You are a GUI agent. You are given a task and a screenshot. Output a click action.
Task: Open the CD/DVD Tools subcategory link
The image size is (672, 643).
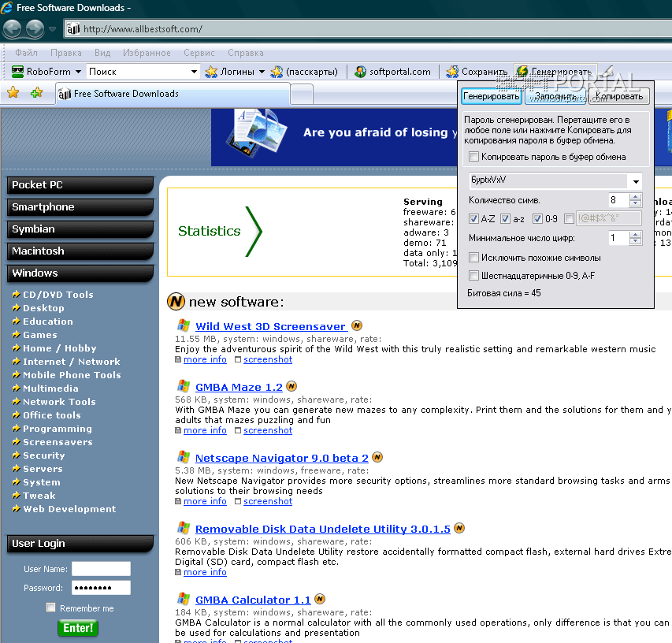[58, 295]
